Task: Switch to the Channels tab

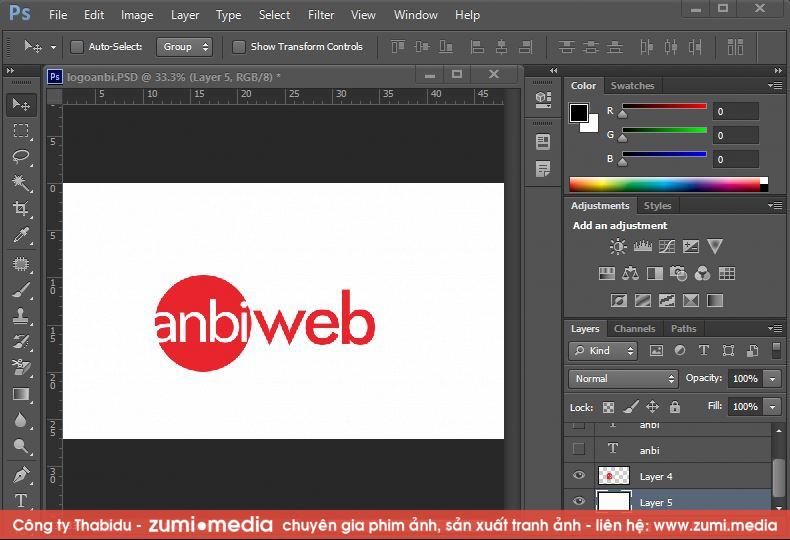Action: [634, 328]
